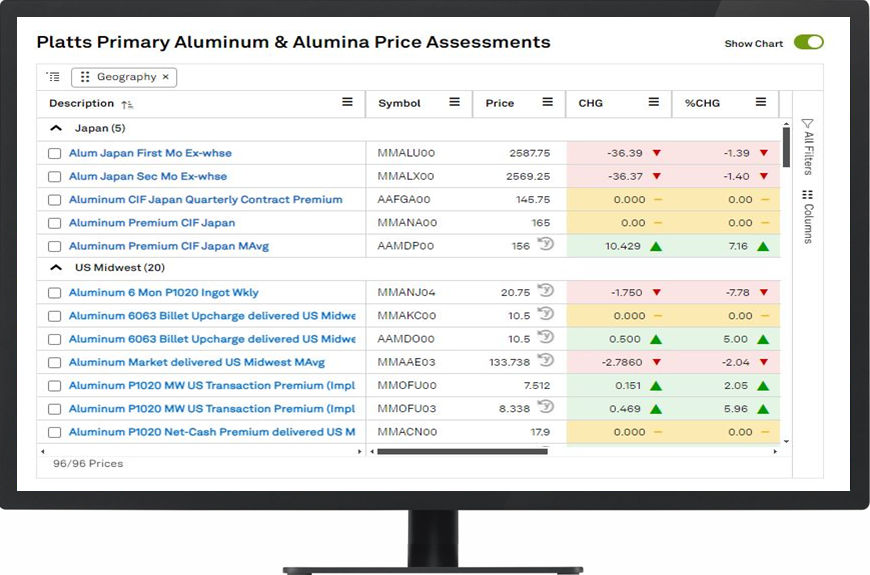Collapse the Japan (5) group
The image size is (870, 575).
click(55, 128)
